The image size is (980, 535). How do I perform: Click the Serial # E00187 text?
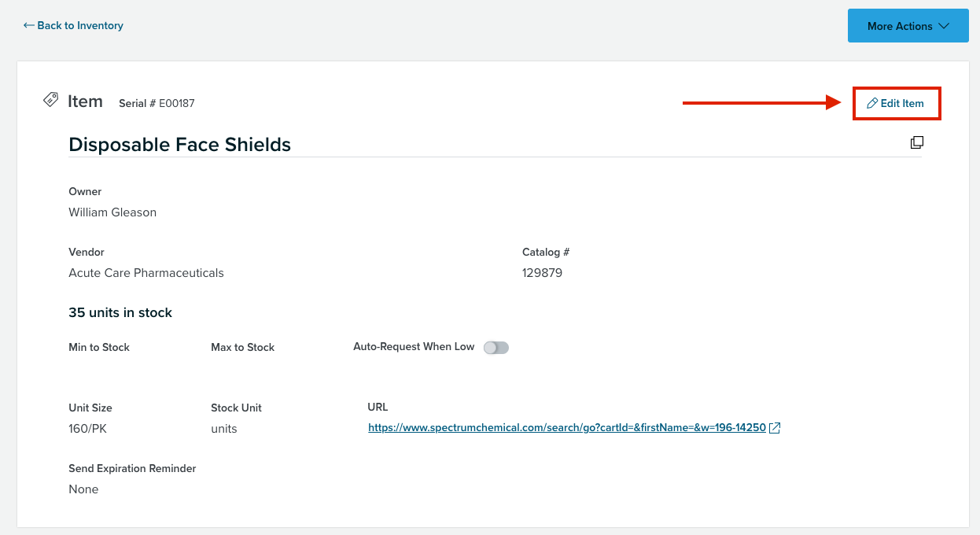click(x=157, y=103)
